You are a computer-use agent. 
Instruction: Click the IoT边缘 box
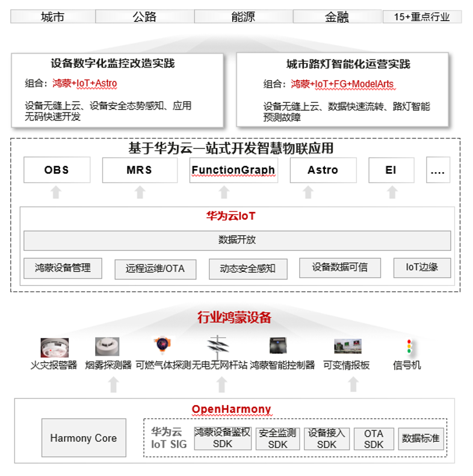(422, 268)
